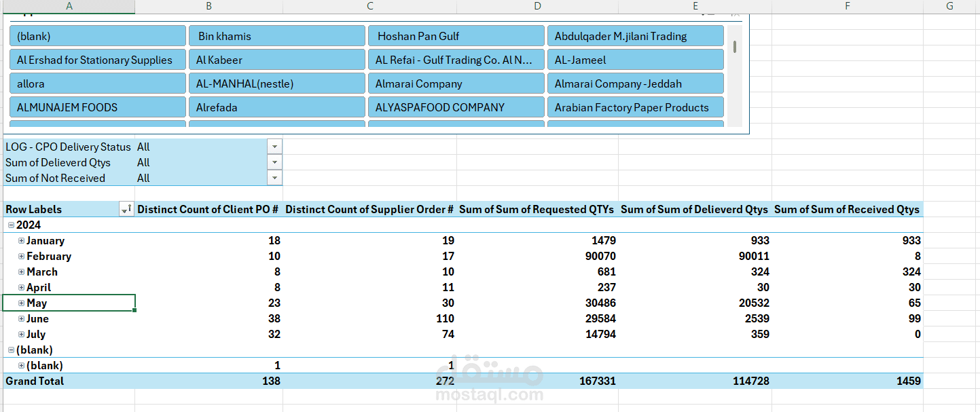
Task: Pick Al Kabeer in the slicer
Action: (x=277, y=60)
